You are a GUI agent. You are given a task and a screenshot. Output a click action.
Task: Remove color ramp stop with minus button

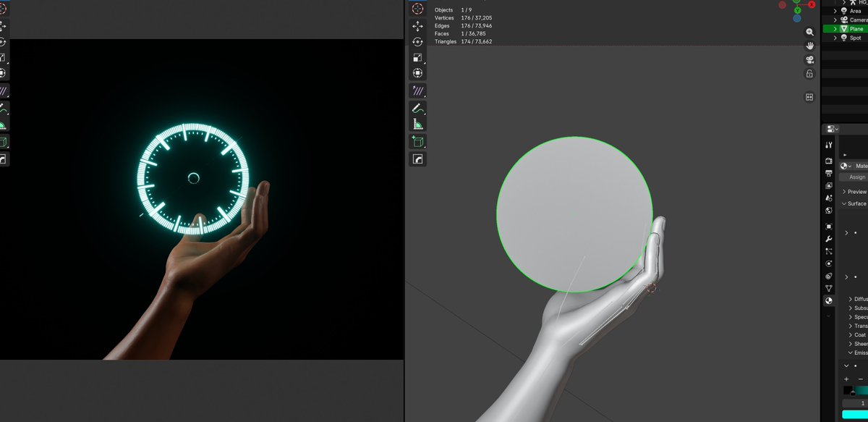(860, 379)
